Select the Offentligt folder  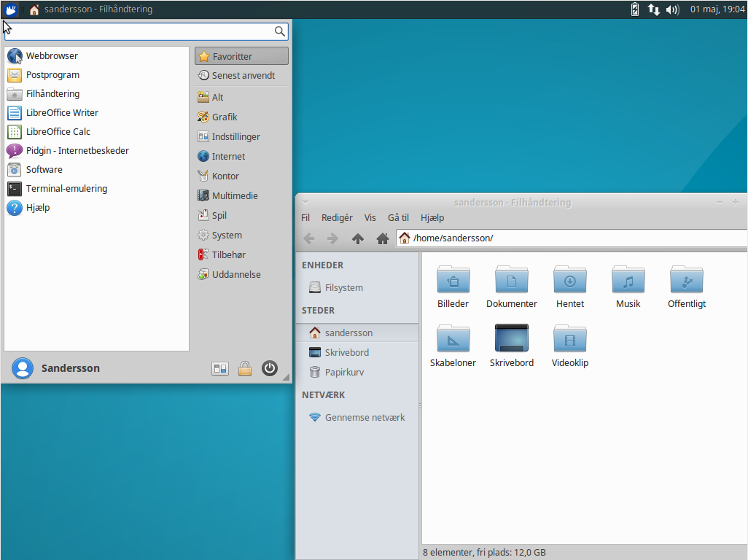pyautogui.click(x=687, y=287)
